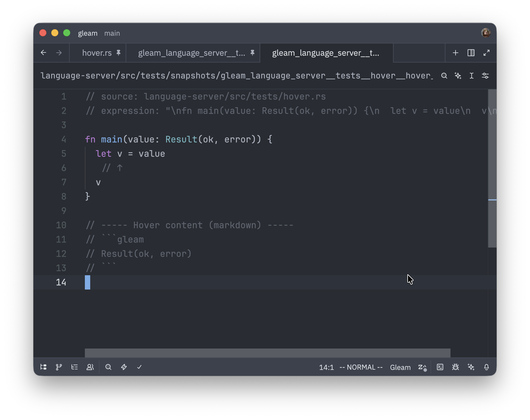Open the collaboration panel icon
This screenshot has height=420, width=530.
pos(90,367)
